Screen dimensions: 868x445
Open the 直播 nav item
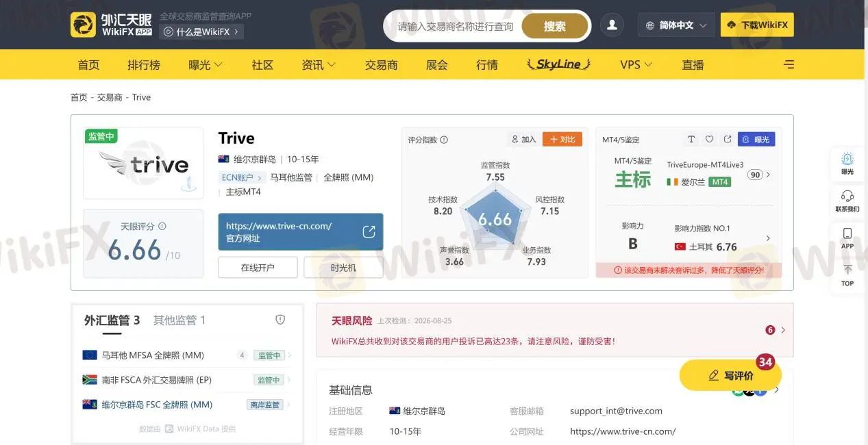[x=693, y=64]
